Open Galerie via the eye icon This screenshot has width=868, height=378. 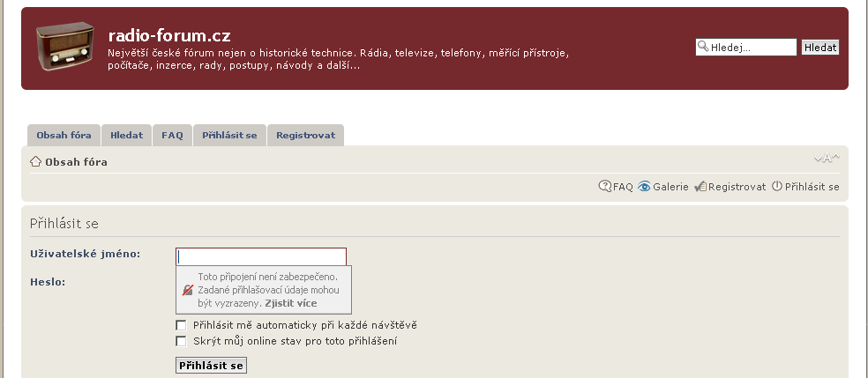645,187
